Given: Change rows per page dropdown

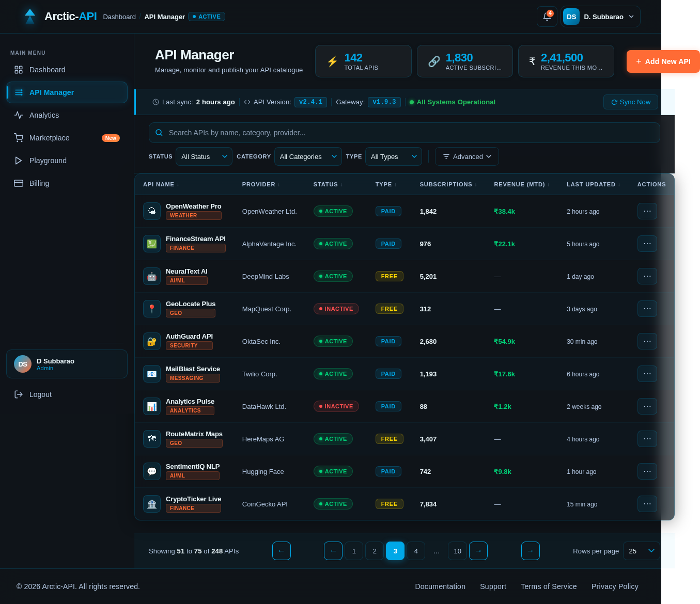Looking at the screenshot, I should pyautogui.click(x=641, y=551).
